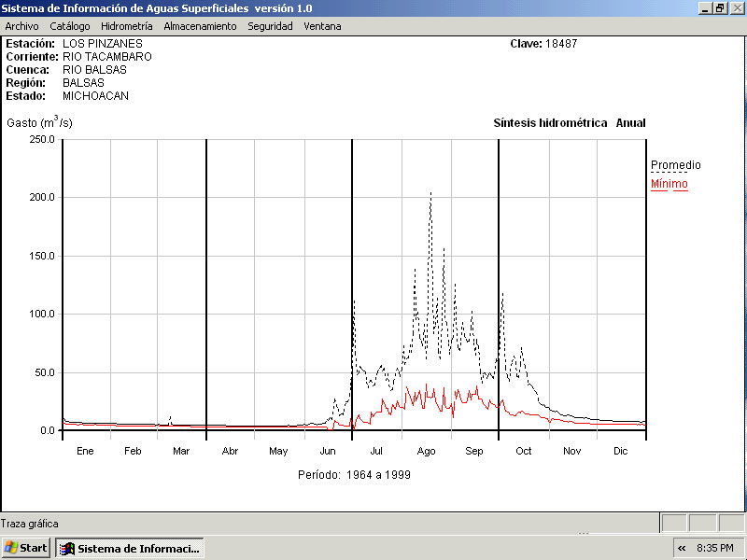Open the Ventana menu
This screenshot has height=560, width=747.
point(322,26)
